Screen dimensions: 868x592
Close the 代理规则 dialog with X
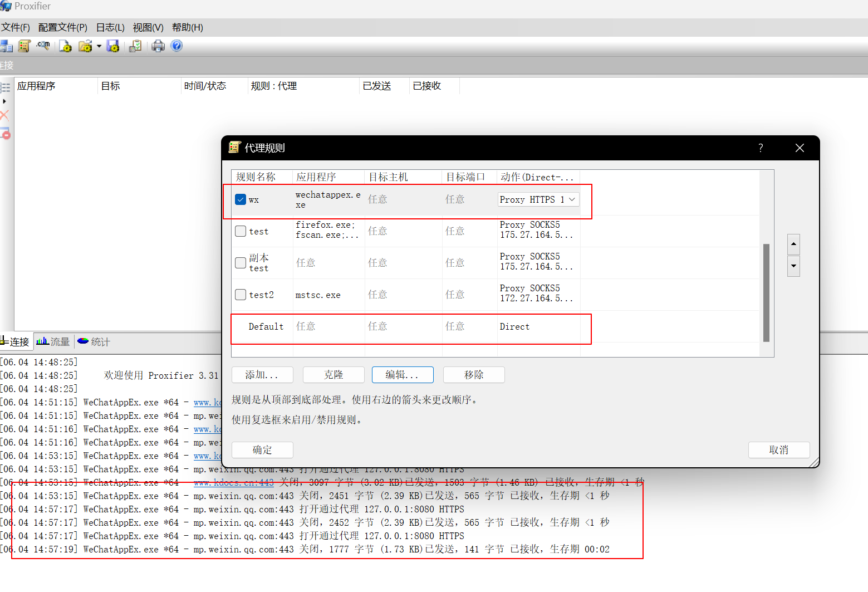(x=800, y=148)
